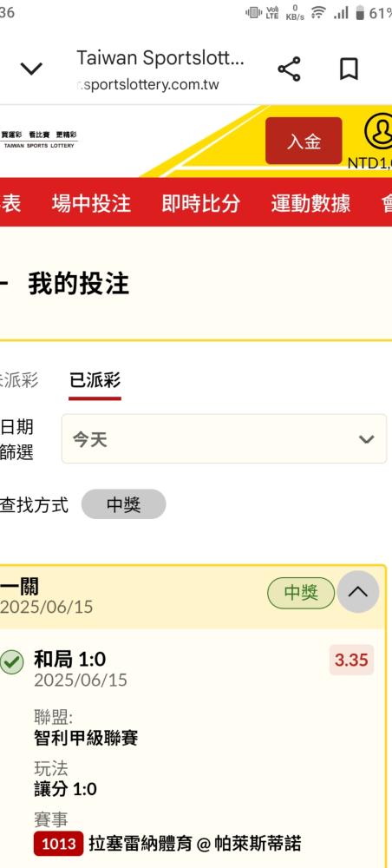
Task: Tap the green 中獎 status badge
Action: [x=301, y=593]
